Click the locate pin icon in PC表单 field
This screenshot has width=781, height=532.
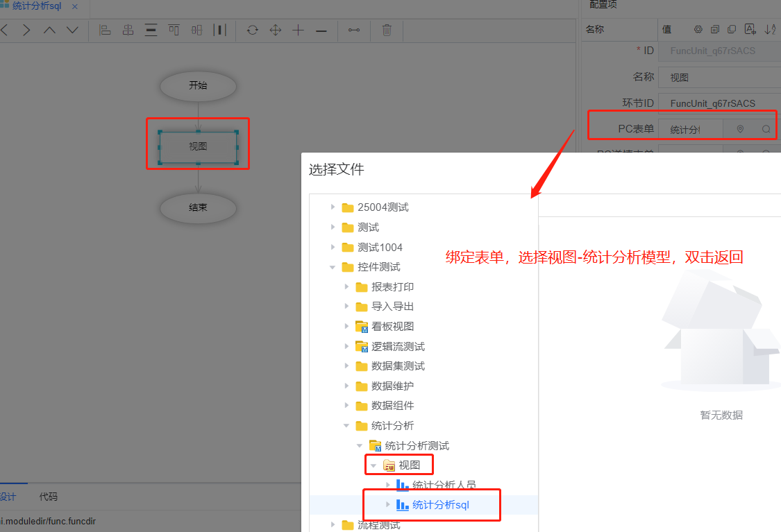(740, 129)
